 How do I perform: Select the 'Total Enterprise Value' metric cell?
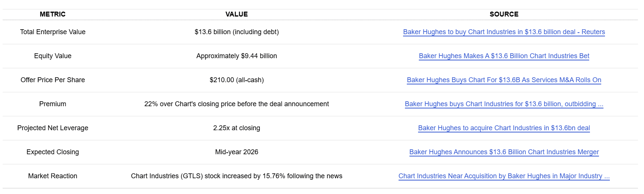(53, 32)
